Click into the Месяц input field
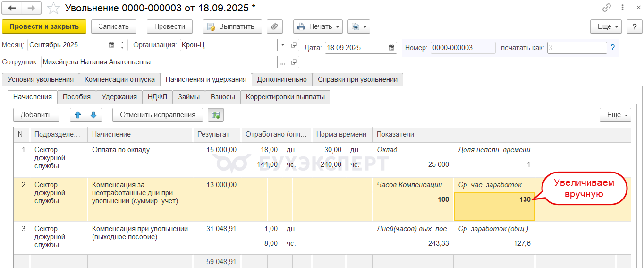Viewport: 644px width, 268px height. point(67,45)
